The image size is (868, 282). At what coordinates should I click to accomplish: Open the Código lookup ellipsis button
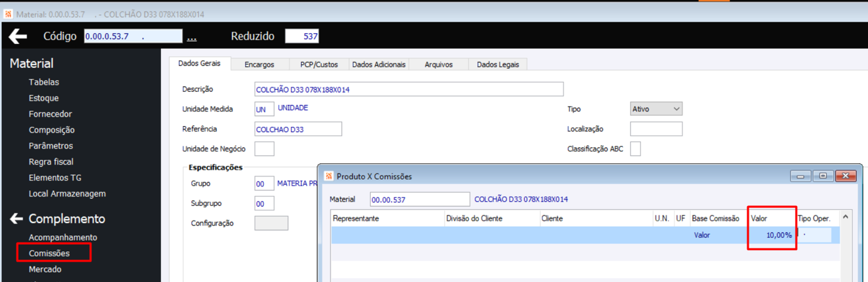[192, 37]
